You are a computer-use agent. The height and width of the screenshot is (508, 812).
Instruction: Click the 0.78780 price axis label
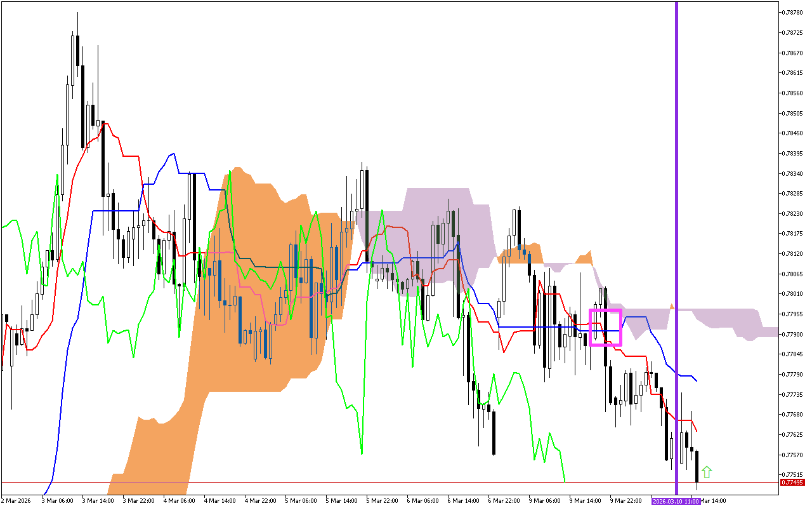coord(792,11)
